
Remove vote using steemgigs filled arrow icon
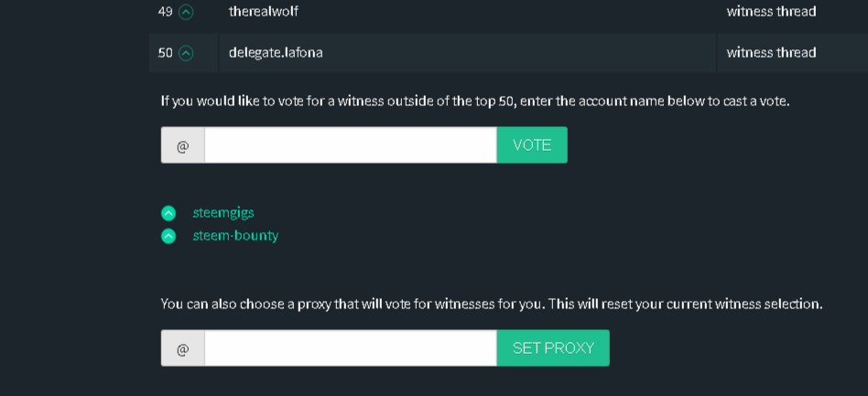168,213
